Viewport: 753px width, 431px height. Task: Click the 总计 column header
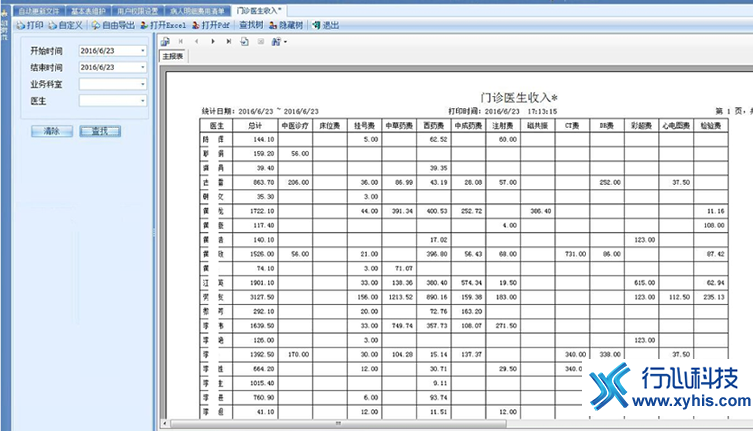(255, 125)
